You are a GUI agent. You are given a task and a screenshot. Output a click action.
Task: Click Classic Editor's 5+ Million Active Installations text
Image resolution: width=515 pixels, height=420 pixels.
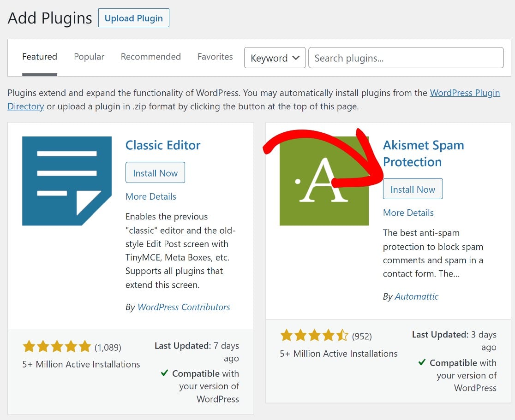81,364
